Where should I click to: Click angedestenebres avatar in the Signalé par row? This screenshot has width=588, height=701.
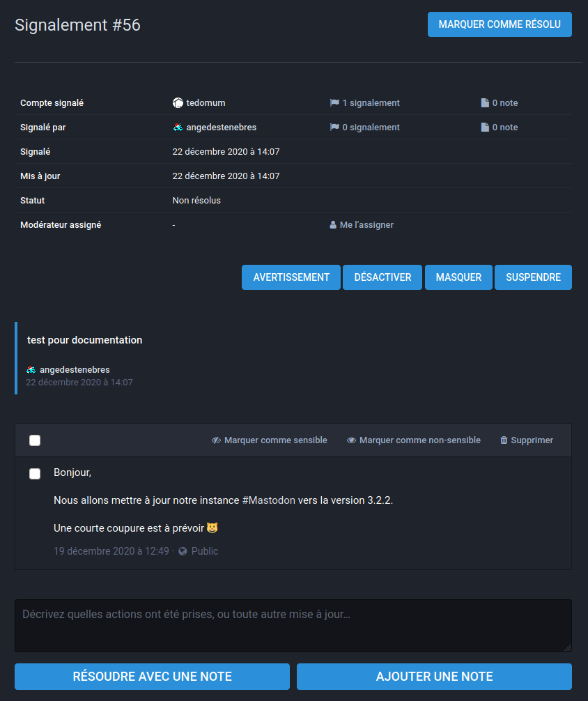pyautogui.click(x=178, y=128)
